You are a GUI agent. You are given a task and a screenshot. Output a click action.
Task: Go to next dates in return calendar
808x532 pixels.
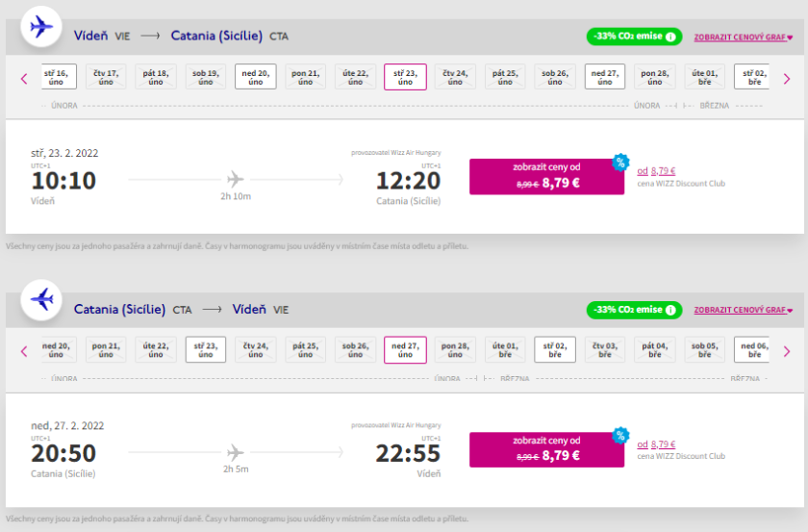[786, 351]
